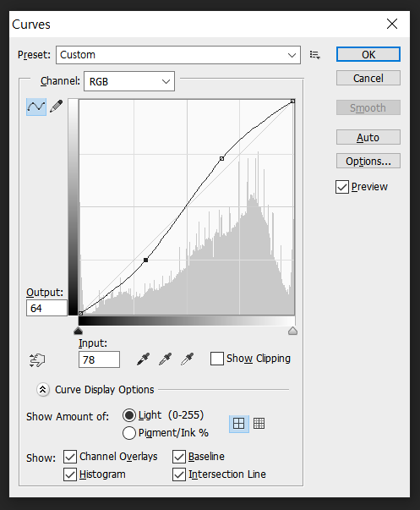Choose the detailed 10% increment grid icon
The image size is (420, 510).
pyautogui.click(x=259, y=424)
